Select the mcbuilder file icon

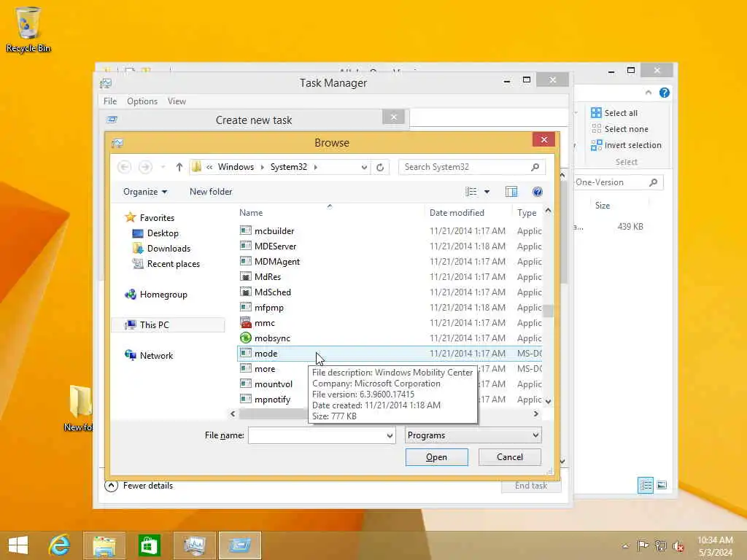click(245, 230)
